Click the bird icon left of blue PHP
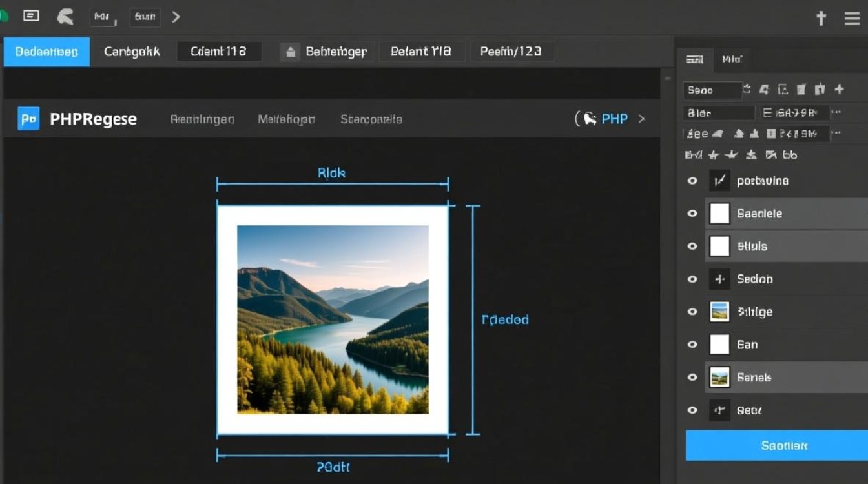868x484 pixels. tap(589, 119)
